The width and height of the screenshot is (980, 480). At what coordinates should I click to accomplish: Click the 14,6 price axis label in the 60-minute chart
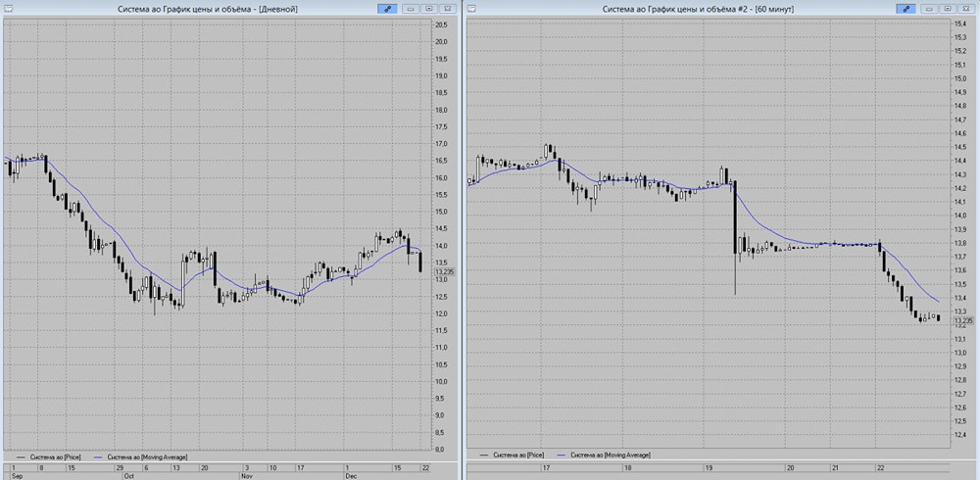(x=959, y=133)
